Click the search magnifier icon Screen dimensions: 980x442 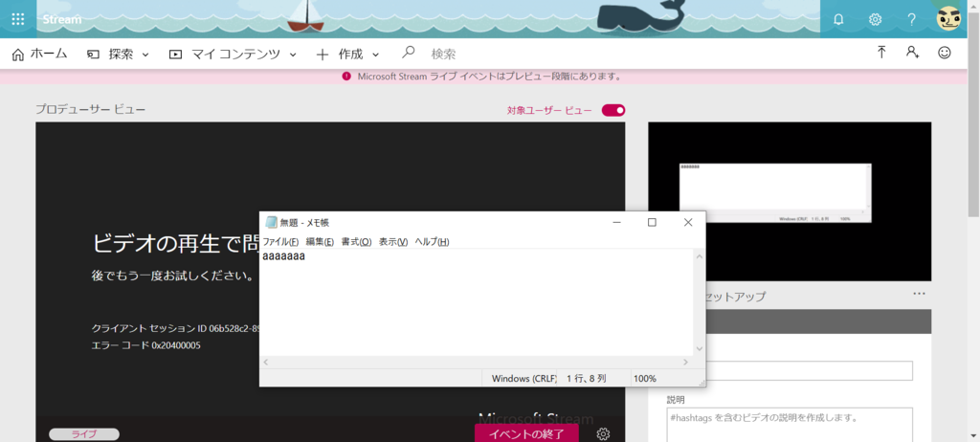point(408,52)
